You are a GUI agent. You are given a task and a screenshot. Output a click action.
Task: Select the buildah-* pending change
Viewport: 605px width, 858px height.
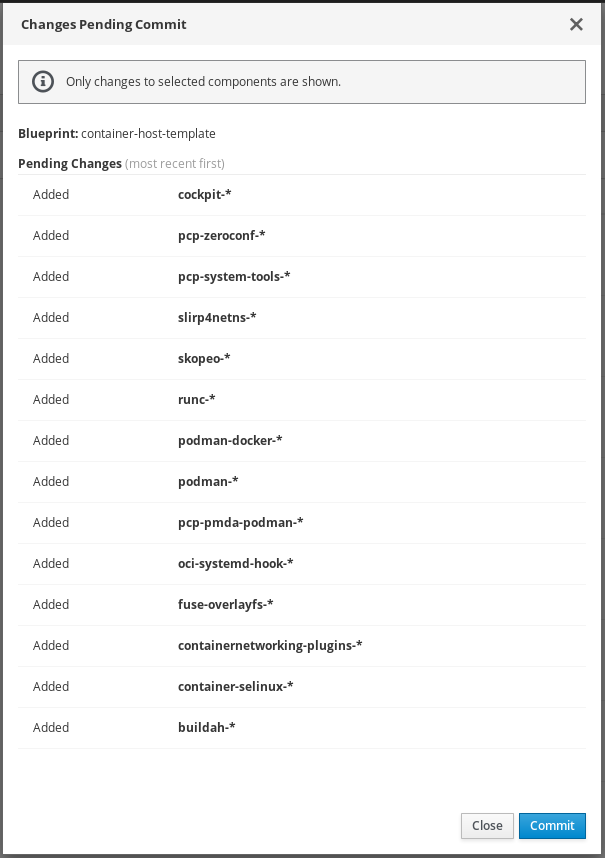(x=207, y=728)
